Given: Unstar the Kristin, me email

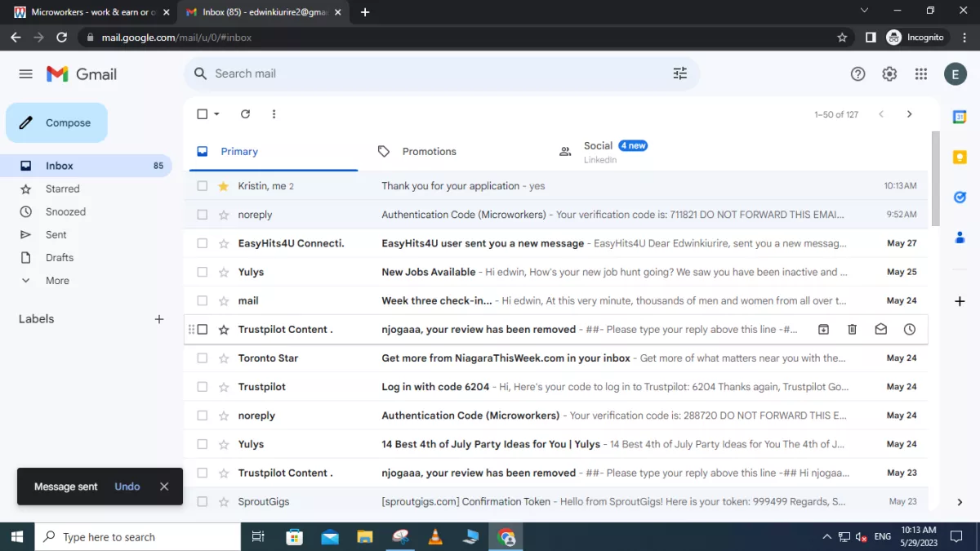Looking at the screenshot, I should click(x=224, y=186).
